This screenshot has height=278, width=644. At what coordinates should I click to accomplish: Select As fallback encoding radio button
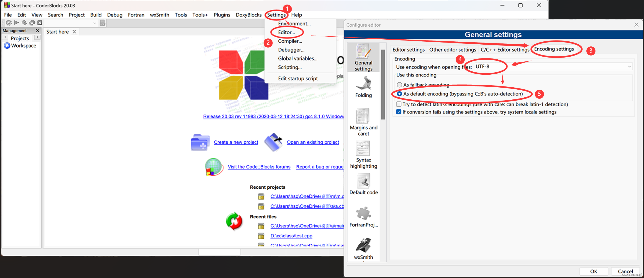(x=399, y=85)
